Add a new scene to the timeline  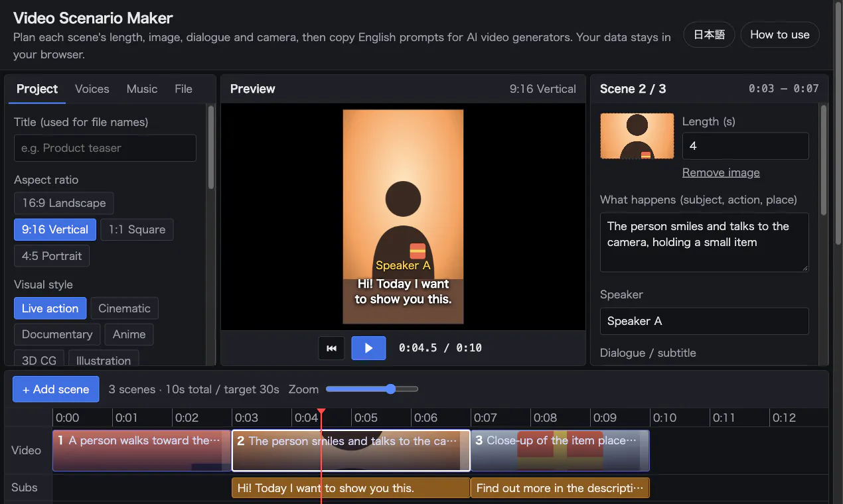click(x=56, y=389)
